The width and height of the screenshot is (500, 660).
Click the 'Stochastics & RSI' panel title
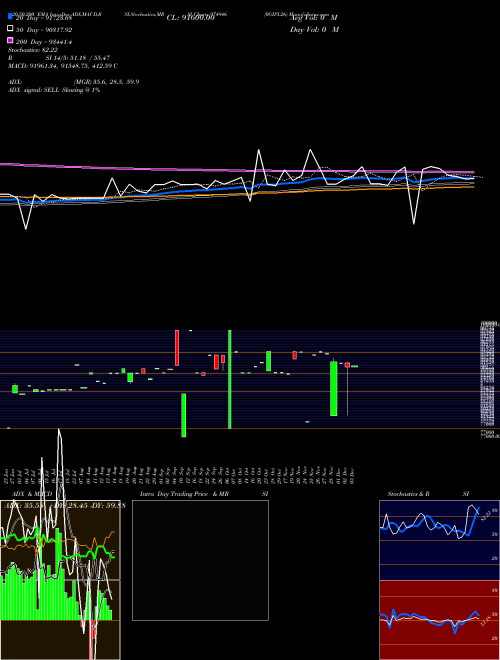[428, 494]
